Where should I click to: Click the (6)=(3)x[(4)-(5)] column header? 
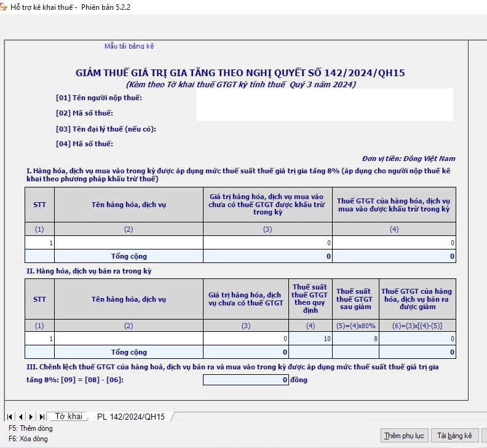418,326
